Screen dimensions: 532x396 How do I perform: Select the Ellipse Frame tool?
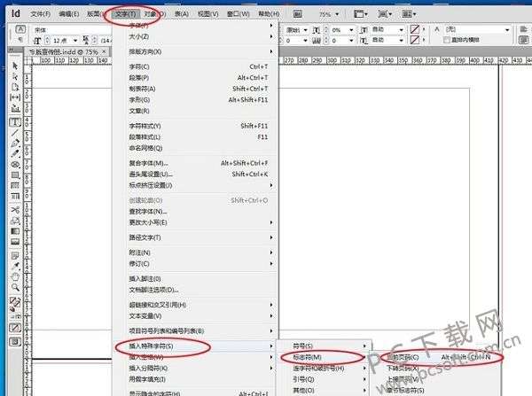point(15,165)
